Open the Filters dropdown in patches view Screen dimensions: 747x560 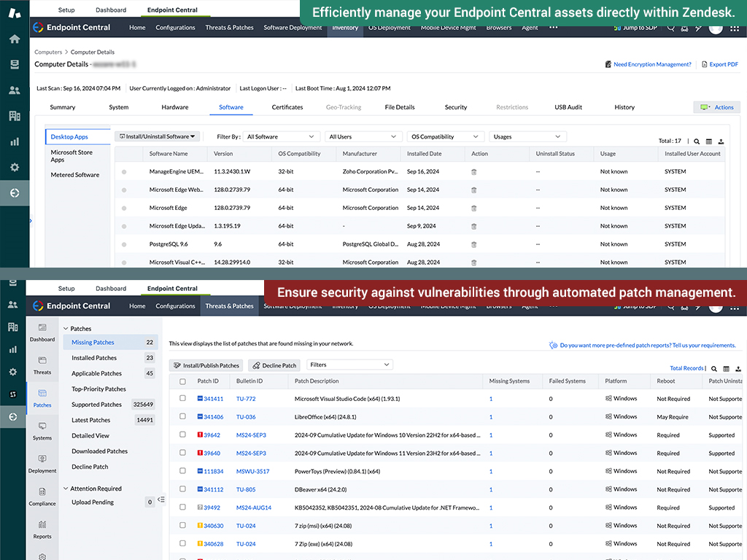click(x=349, y=365)
